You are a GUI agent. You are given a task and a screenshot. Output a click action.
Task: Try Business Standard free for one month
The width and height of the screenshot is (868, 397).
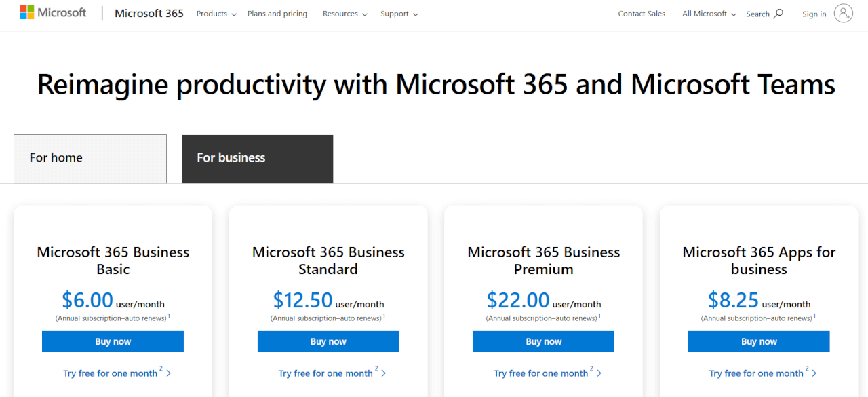coord(325,373)
